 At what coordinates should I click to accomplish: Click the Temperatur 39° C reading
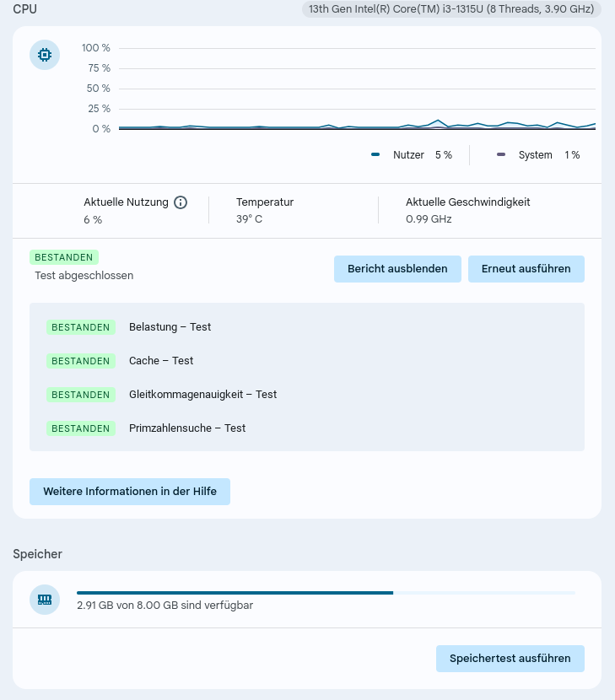click(x=249, y=219)
